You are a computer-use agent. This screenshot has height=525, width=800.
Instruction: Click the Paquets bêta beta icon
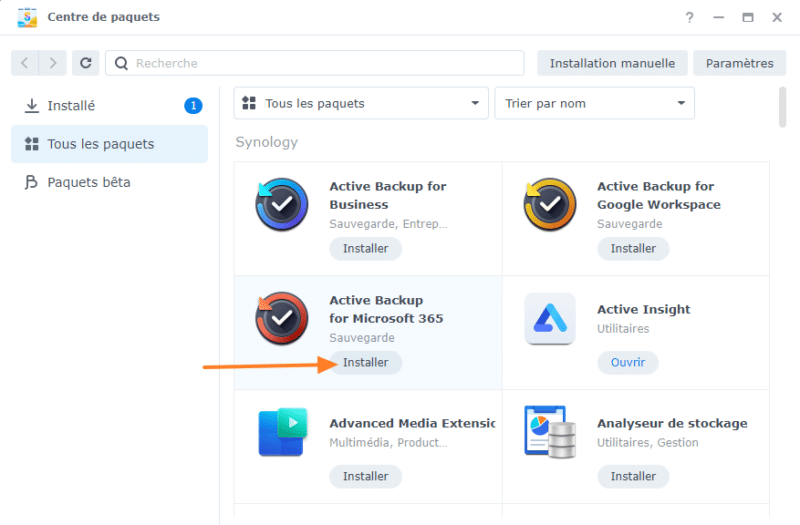pos(32,182)
